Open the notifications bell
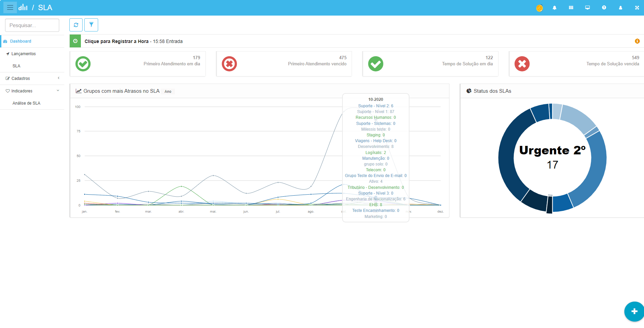 [554, 8]
